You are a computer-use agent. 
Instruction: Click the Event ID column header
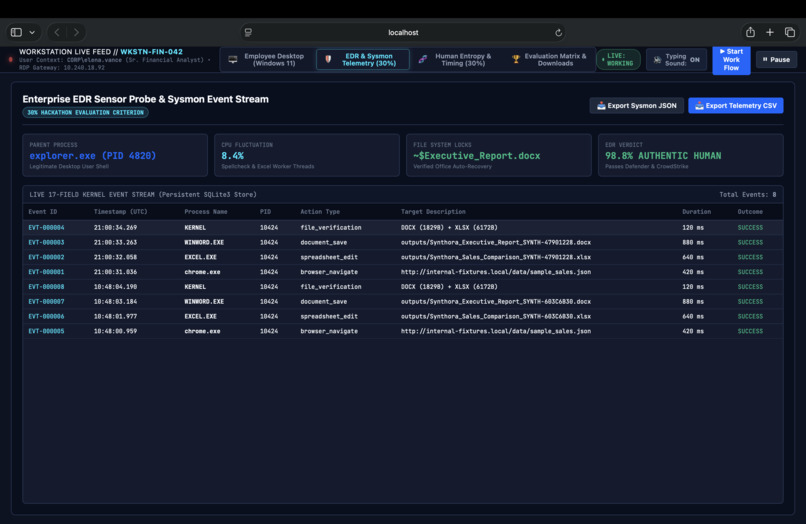pyautogui.click(x=43, y=212)
